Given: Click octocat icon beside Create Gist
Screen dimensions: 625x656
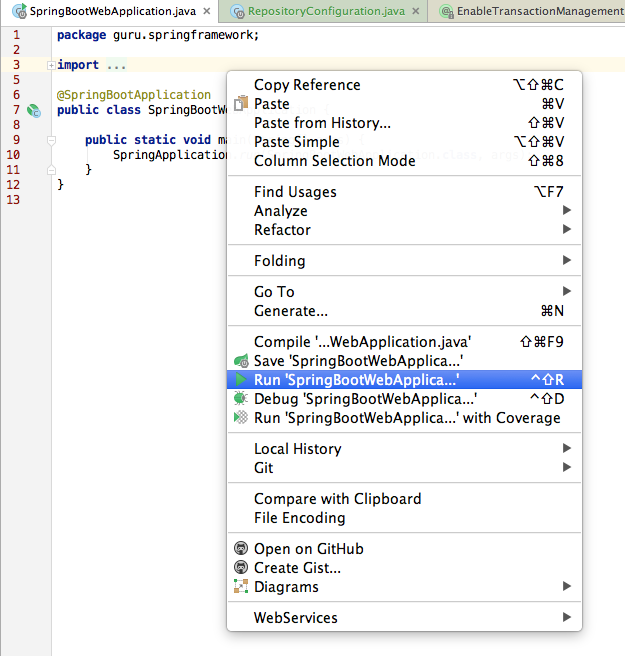Looking at the screenshot, I should (x=241, y=567).
